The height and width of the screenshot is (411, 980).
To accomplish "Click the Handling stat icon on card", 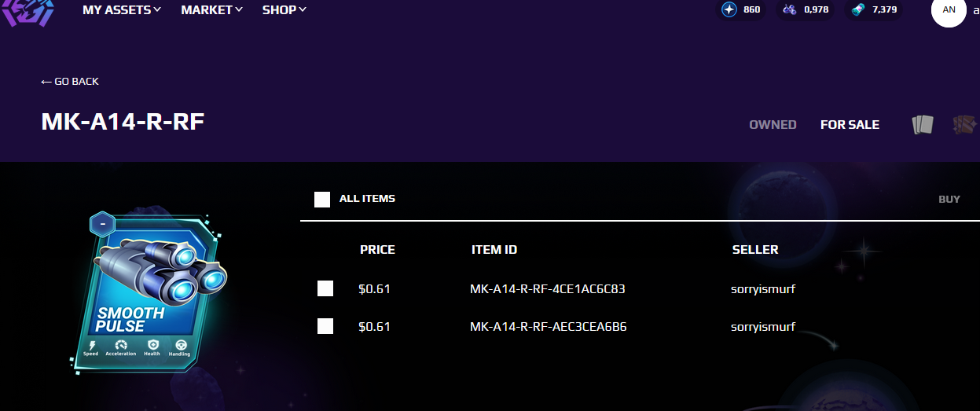I will [x=182, y=346].
